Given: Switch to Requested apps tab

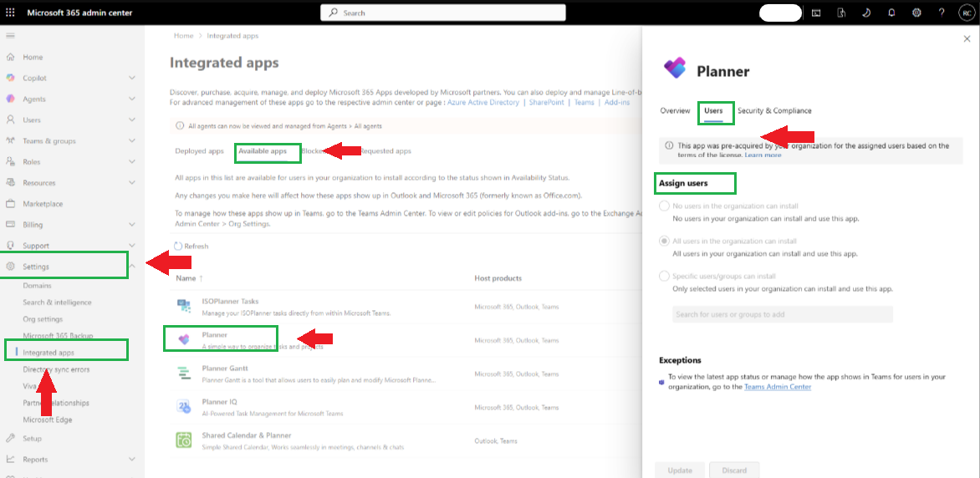Looking at the screenshot, I should [x=385, y=151].
